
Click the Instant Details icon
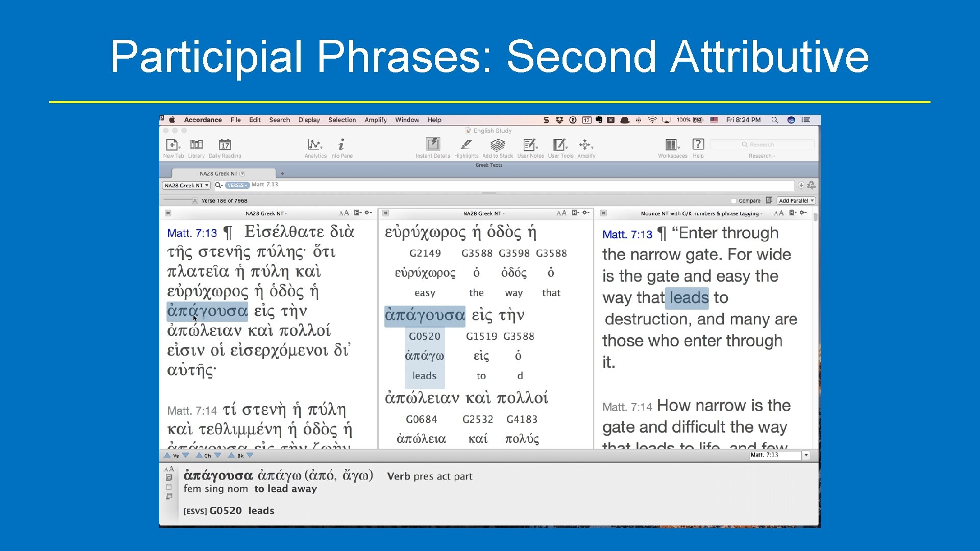tap(432, 144)
